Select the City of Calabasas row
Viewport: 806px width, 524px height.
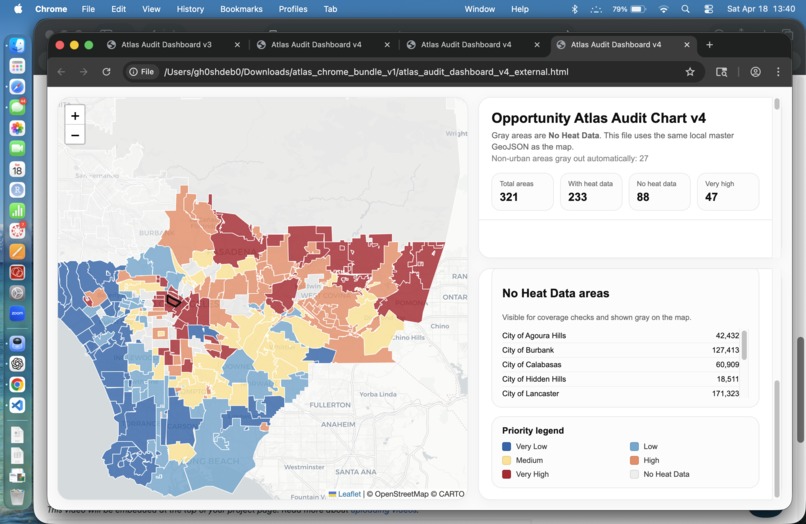point(620,364)
